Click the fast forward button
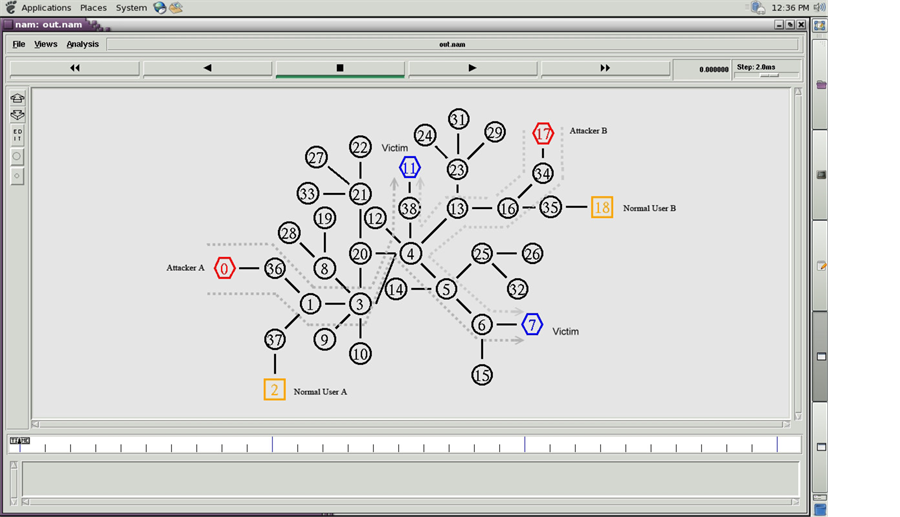900x517 pixels. [605, 69]
